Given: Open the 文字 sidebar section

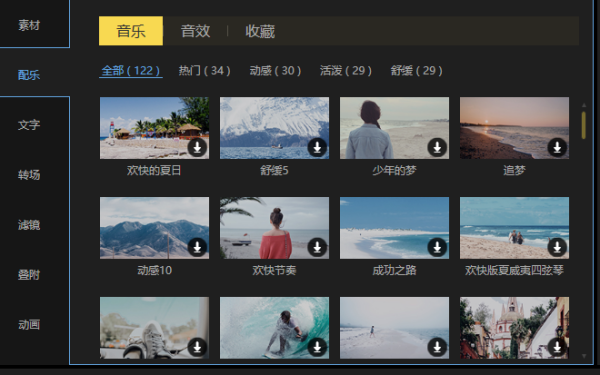Looking at the screenshot, I should pos(29,125).
